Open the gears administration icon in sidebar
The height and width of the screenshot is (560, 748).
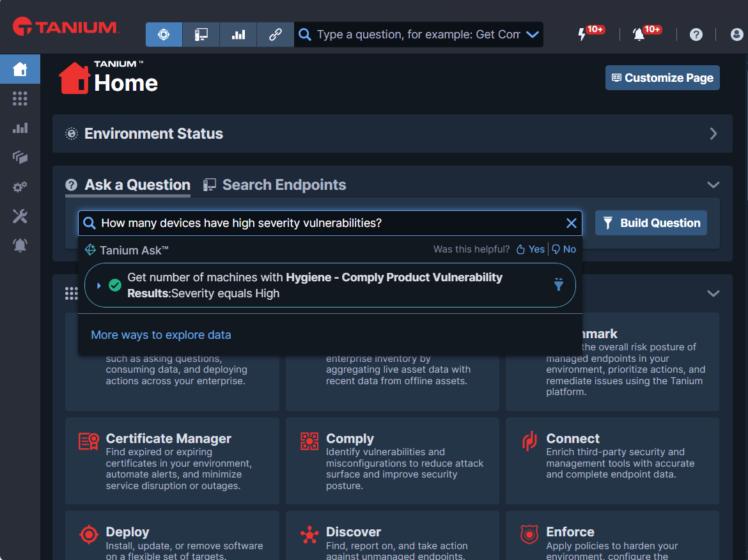click(x=20, y=187)
